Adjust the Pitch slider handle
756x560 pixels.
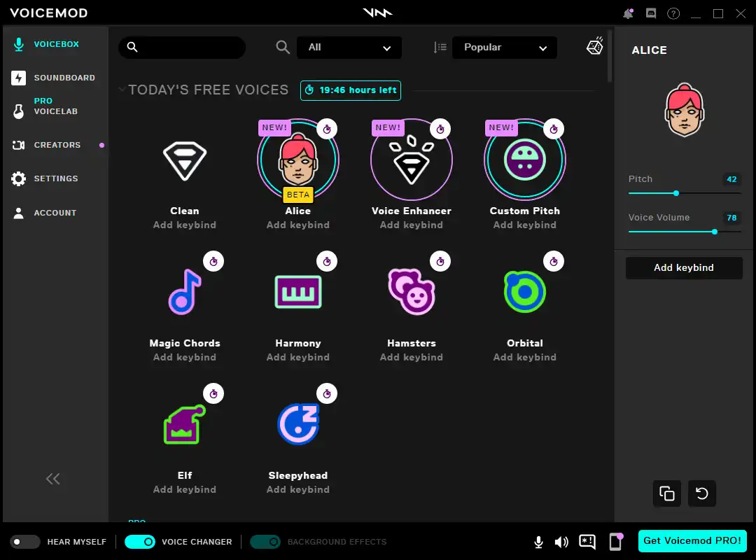click(x=676, y=193)
